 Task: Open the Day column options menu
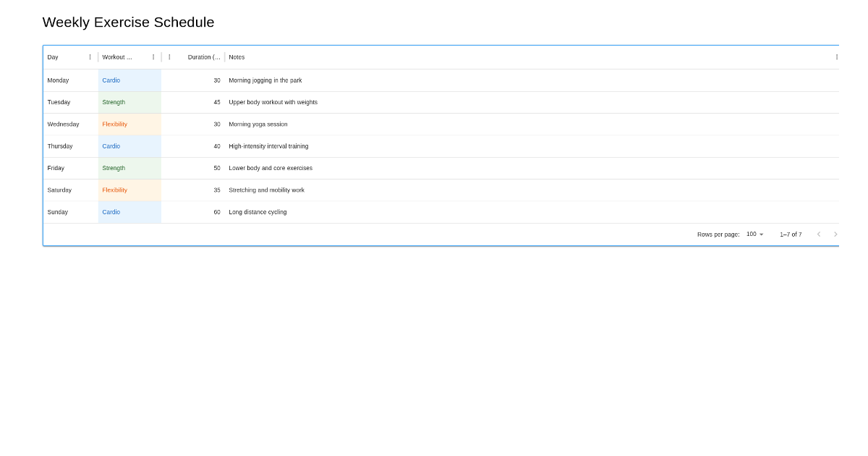[x=89, y=56]
